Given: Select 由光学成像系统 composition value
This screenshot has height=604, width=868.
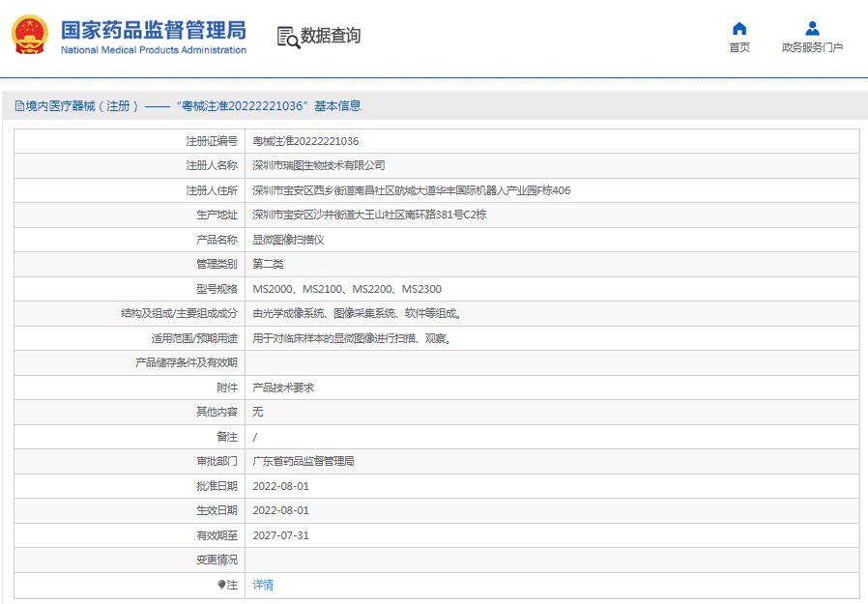Looking at the screenshot, I should [x=357, y=313].
